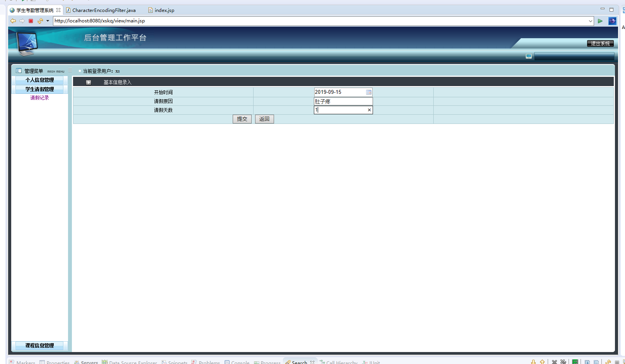Remove selected matches in Search view
The image size is (625, 364).
[554, 362]
